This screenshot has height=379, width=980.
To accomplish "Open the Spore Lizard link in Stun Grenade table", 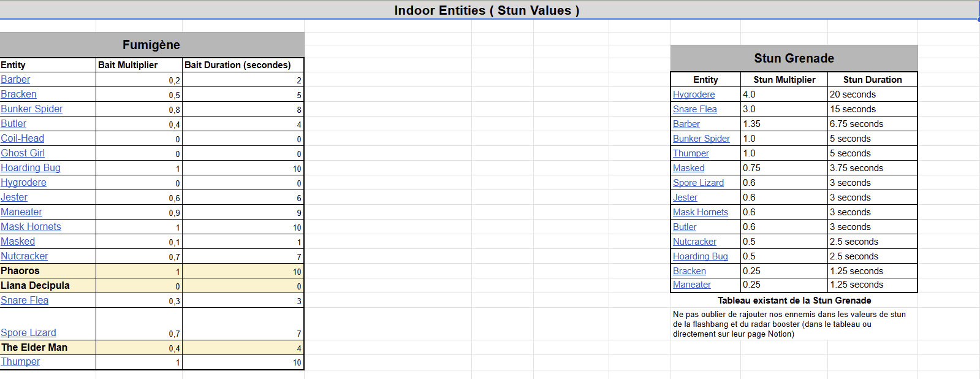I will click(698, 183).
